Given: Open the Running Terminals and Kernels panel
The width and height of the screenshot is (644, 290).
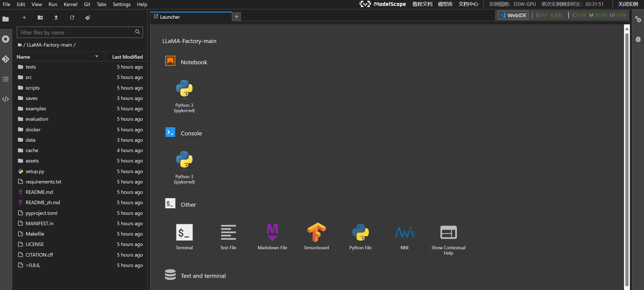Looking at the screenshot, I should [6, 39].
